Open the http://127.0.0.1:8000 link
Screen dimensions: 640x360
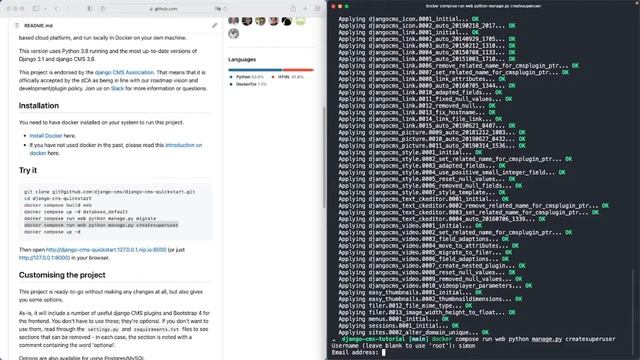point(44,258)
